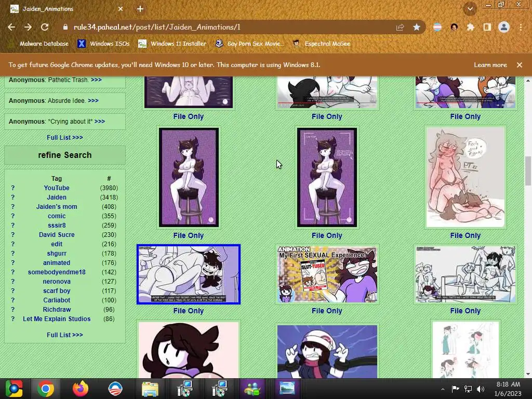Reload the current page
The width and height of the screenshot is (532, 399).
[45, 27]
